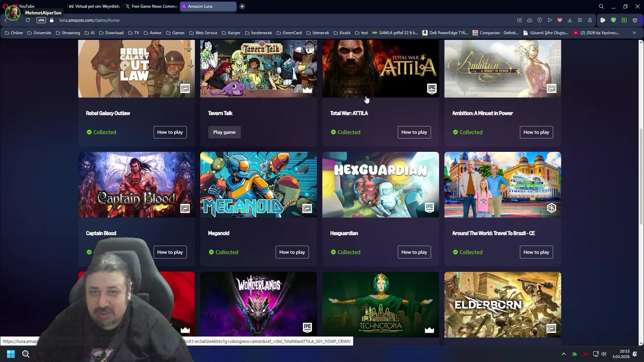Click the green braces extension icon
The image size is (644, 362).
tap(624, 20)
